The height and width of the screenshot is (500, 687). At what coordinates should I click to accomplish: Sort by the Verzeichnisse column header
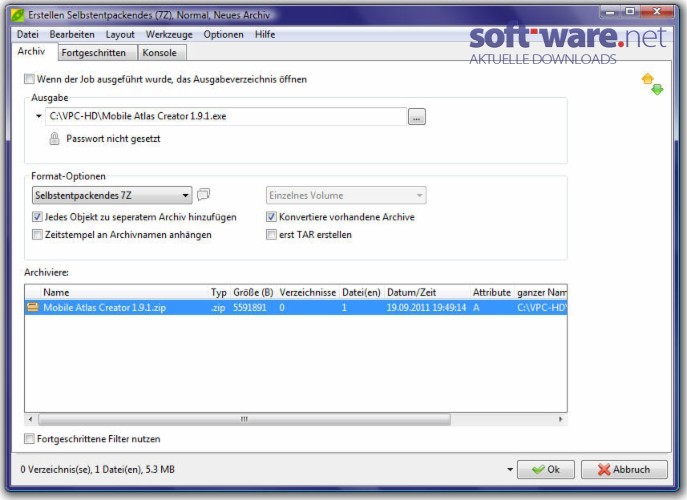[308, 292]
